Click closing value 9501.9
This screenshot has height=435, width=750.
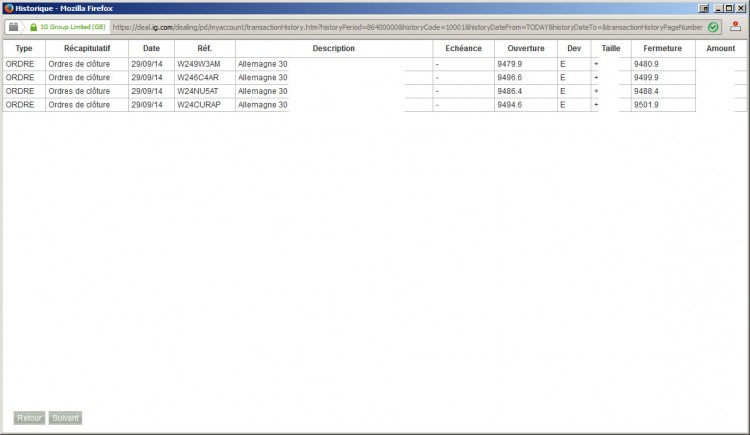point(646,105)
